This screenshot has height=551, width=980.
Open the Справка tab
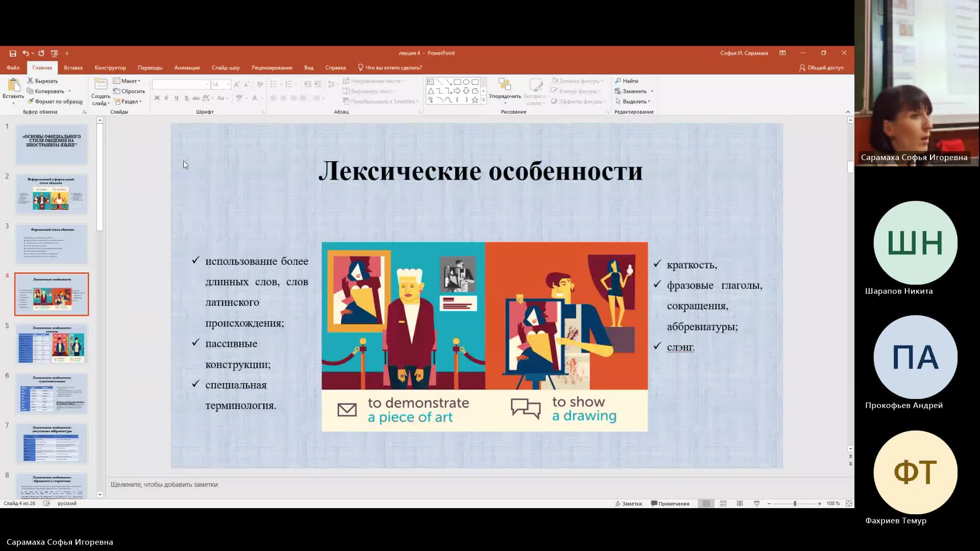[x=335, y=67]
